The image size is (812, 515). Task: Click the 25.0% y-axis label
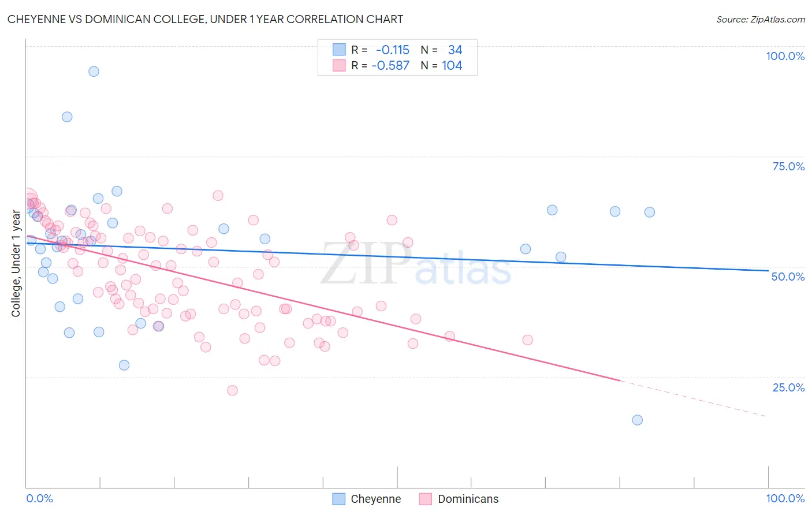pos(788,387)
